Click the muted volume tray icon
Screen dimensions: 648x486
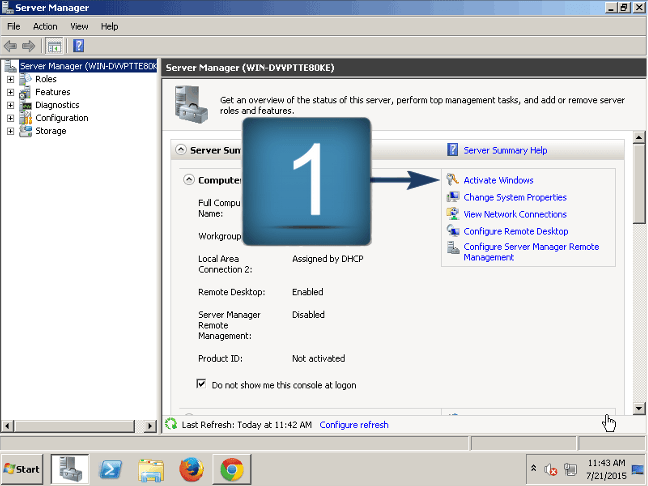click(550, 469)
